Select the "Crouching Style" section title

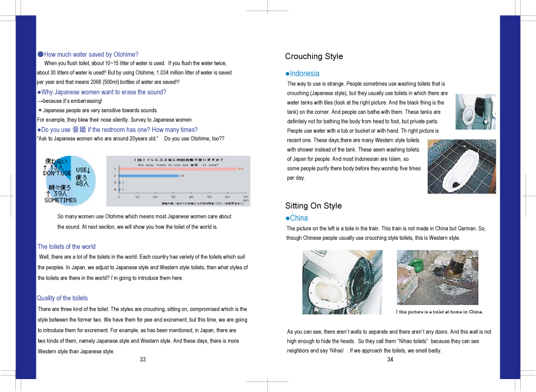coord(314,56)
